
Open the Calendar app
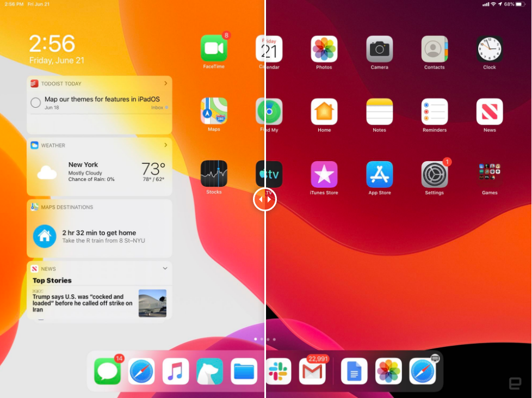pyautogui.click(x=269, y=49)
